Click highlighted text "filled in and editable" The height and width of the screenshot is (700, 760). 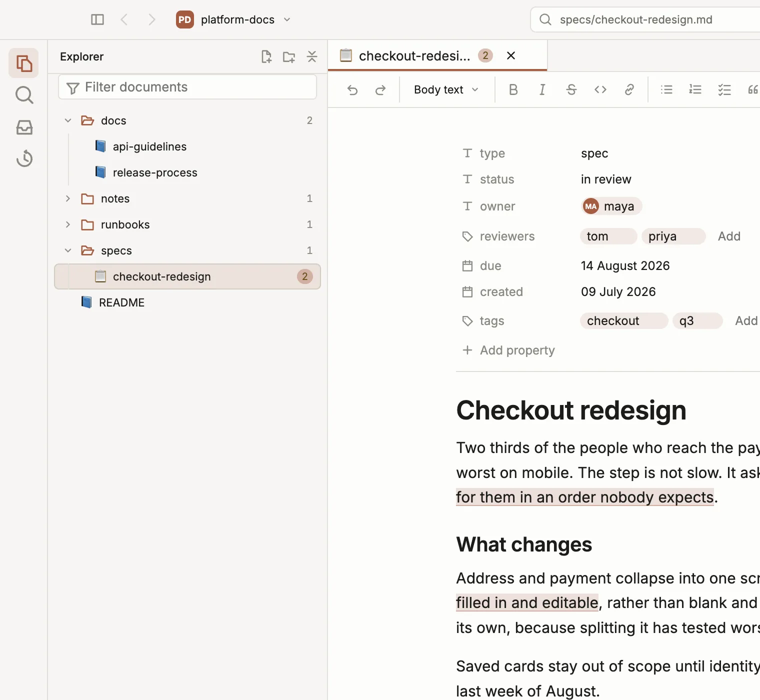(x=527, y=603)
